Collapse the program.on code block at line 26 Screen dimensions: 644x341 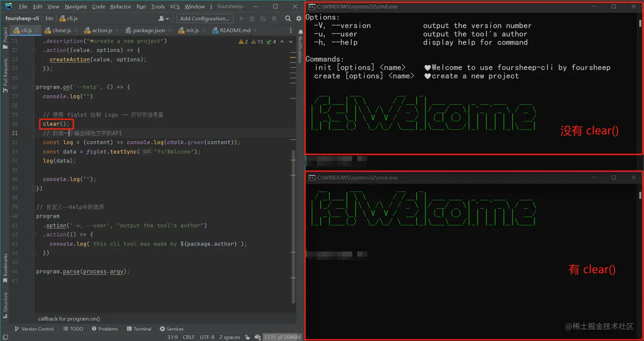[33, 87]
